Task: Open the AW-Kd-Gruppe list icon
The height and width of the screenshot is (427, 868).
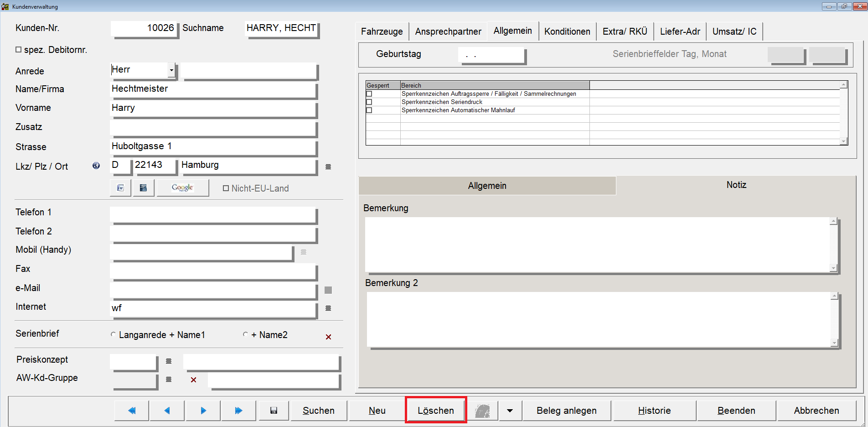Action: click(x=169, y=380)
